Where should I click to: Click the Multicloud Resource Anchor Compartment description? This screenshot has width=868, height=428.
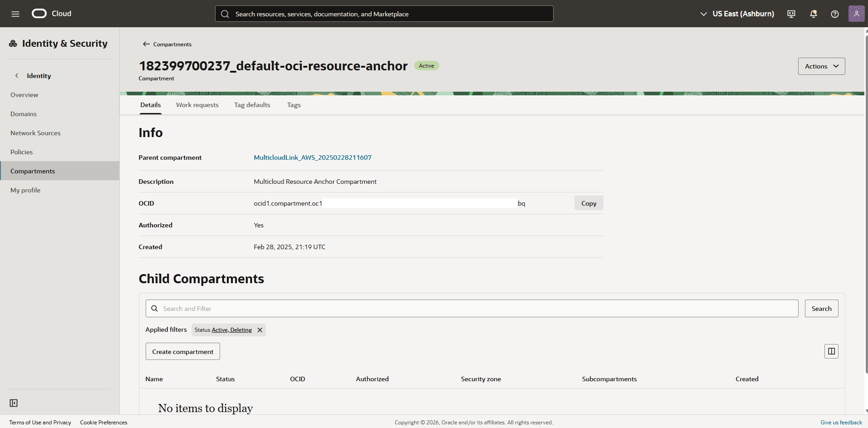click(315, 182)
